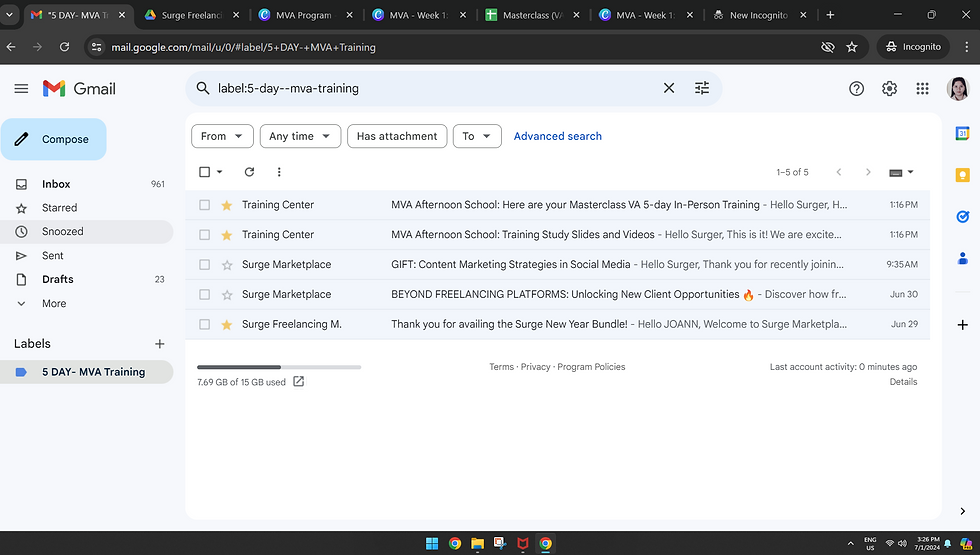Open the Inbox folder
Screen dimensions: 980x555
[x=87, y=184]
